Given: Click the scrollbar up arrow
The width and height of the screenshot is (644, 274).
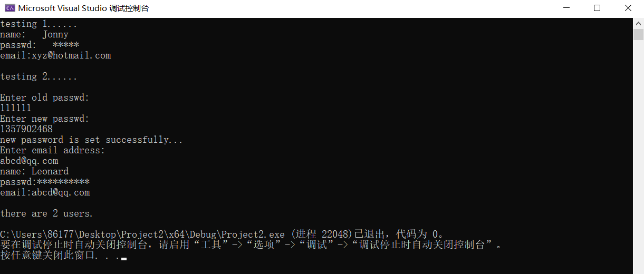Looking at the screenshot, I should pos(638,23).
